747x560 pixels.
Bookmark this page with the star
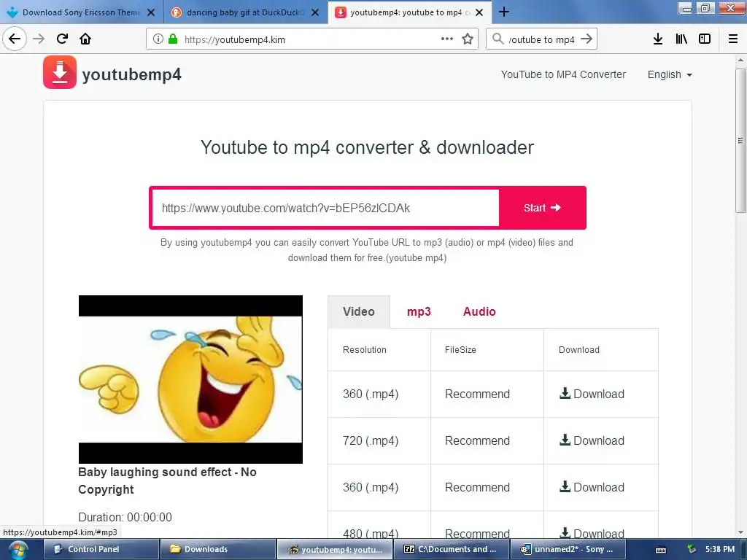coord(468,39)
